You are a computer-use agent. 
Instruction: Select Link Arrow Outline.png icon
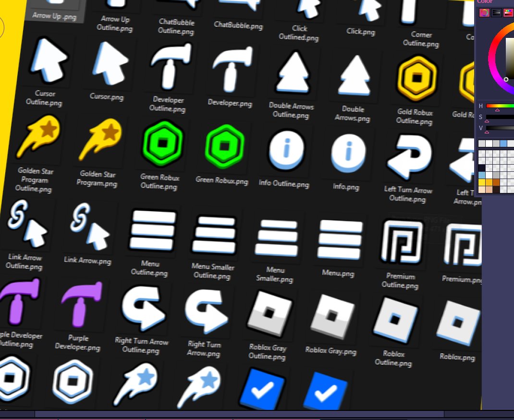point(27,223)
